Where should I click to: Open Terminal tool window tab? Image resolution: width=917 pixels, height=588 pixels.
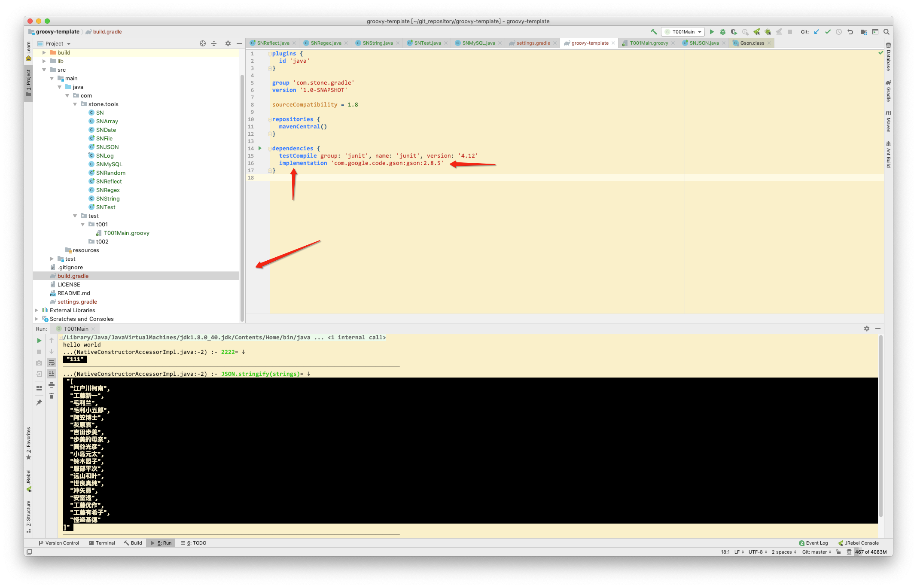pyautogui.click(x=102, y=543)
